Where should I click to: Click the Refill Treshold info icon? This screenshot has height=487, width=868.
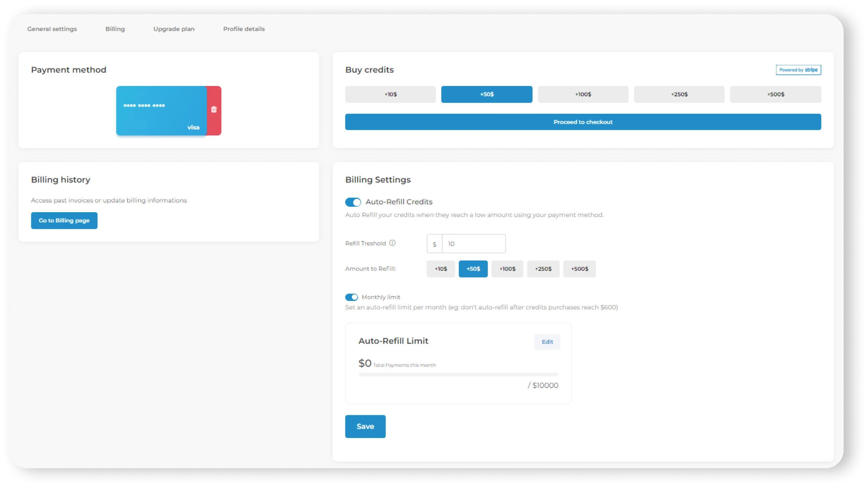coord(392,243)
